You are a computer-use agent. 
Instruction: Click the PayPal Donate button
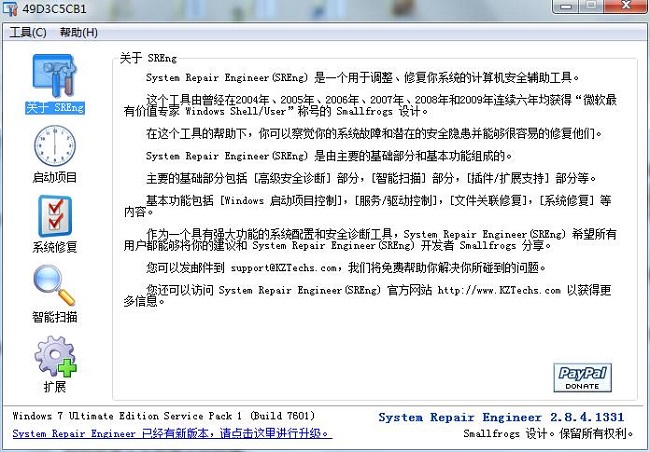[x=582, y=378]
